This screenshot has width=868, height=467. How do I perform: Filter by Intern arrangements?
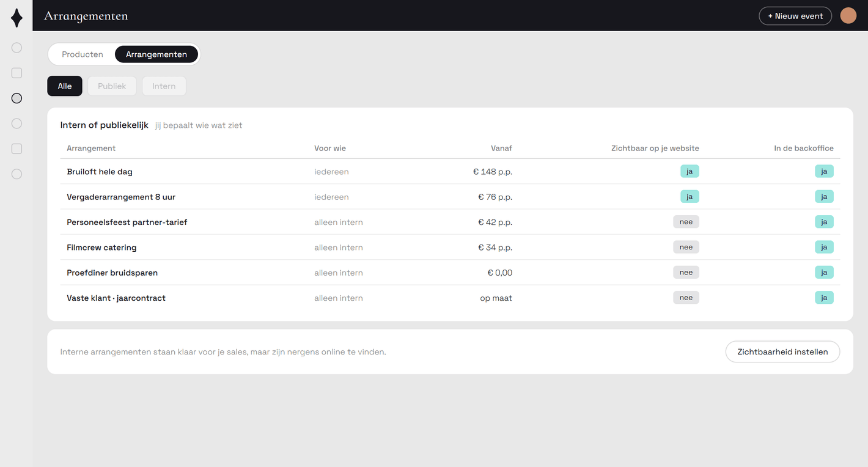164,86
